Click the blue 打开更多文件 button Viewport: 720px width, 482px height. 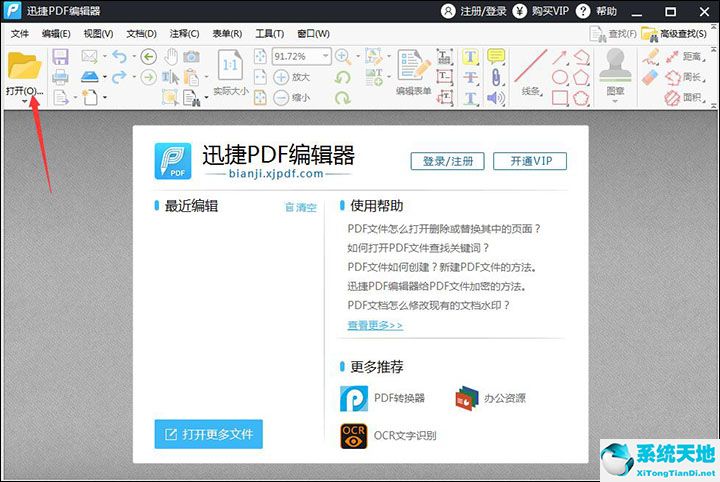coord(208,434)
